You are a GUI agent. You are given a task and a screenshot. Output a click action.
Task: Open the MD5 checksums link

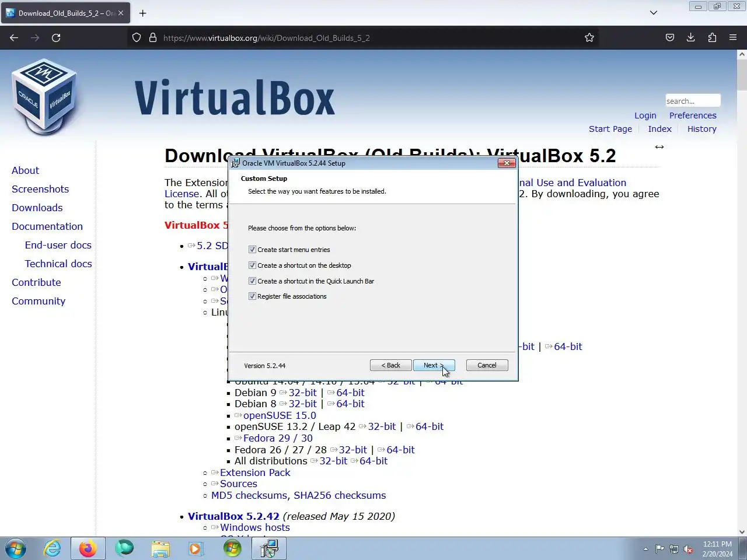coord(249,495)
